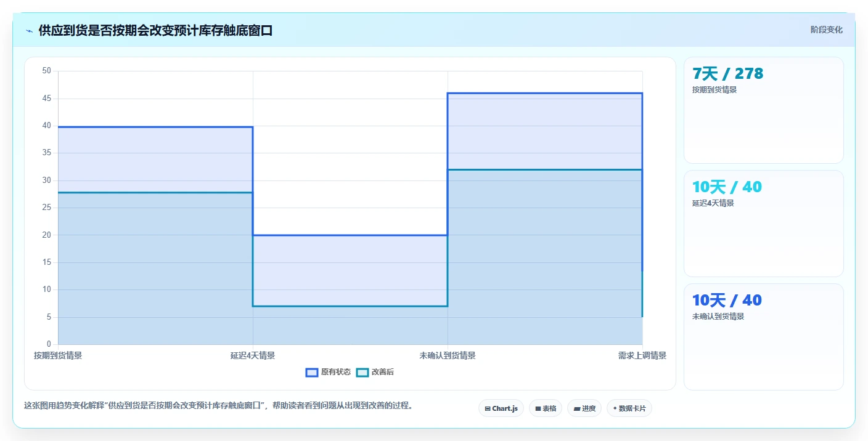Click the teal step line at 7

[x=350, y=306]
